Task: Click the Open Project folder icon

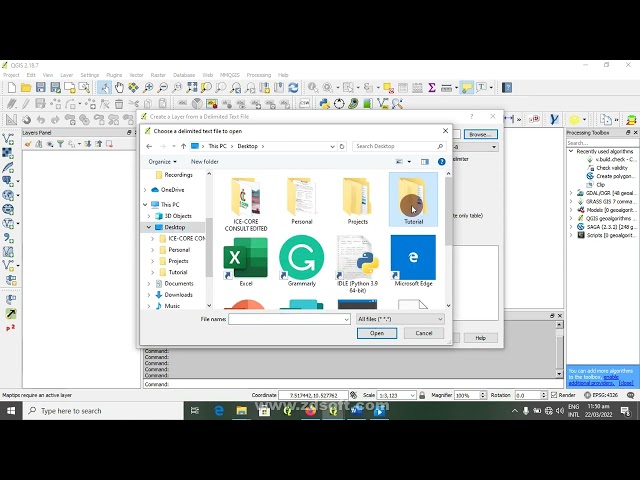Action: coord(26,87)
